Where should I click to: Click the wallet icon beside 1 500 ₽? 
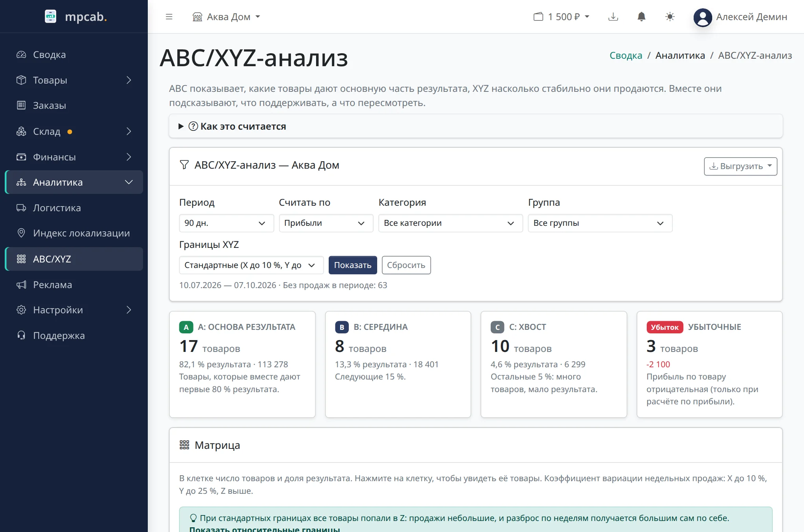(x=538, y=17)
